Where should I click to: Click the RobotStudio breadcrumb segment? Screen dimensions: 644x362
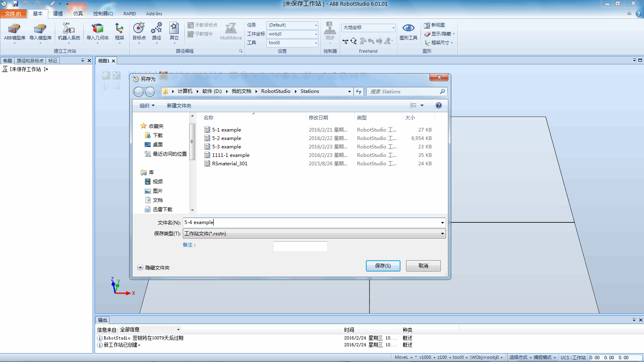(276, 91)
